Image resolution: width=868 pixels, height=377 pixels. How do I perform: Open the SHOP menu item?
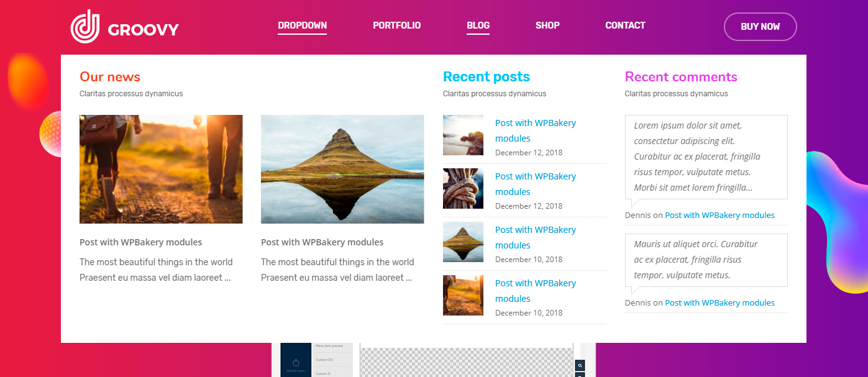click(547, 25)
